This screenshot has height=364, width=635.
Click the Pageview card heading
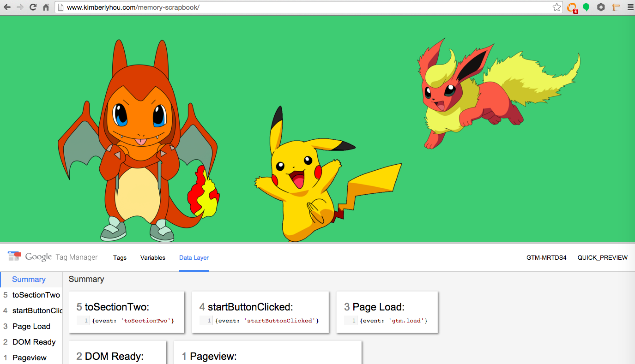(209, 356)
